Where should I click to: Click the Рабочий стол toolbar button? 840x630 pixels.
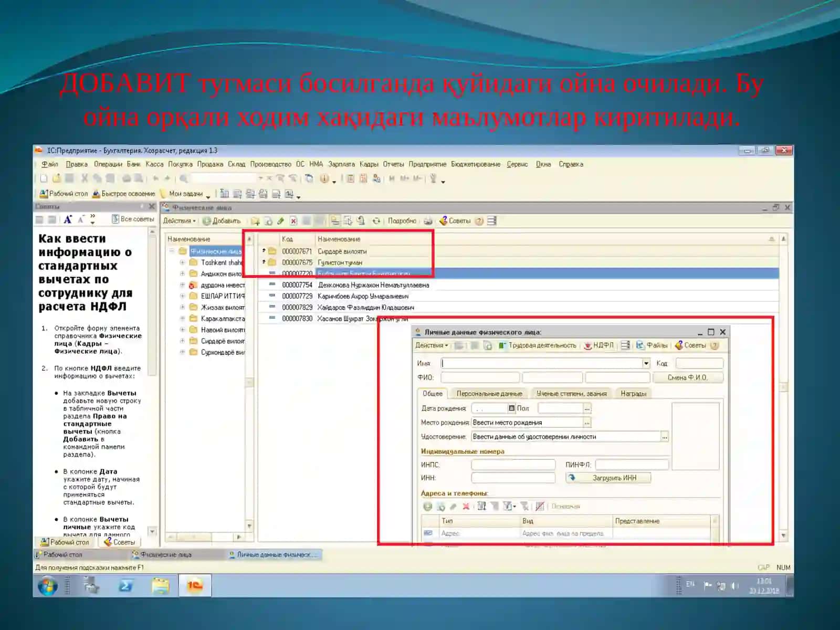tap(64, 194)
